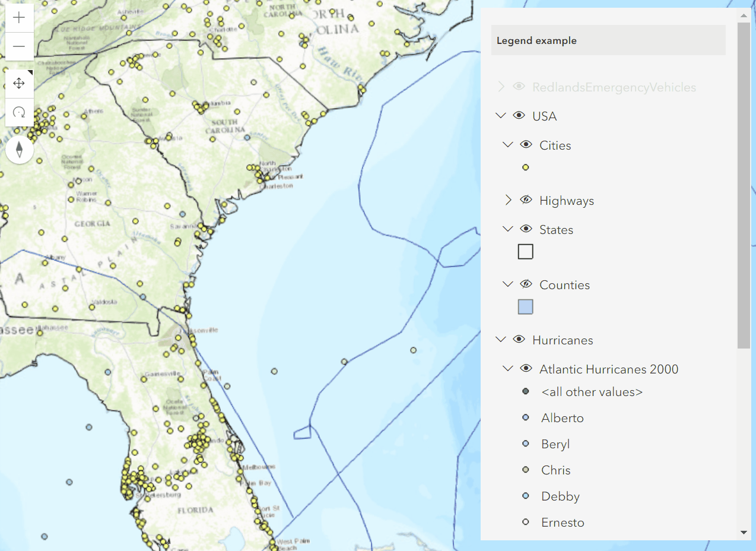Zoom out with the minus button
The width and height of the screenshot is (756, 551).
(x=19, y=46)
